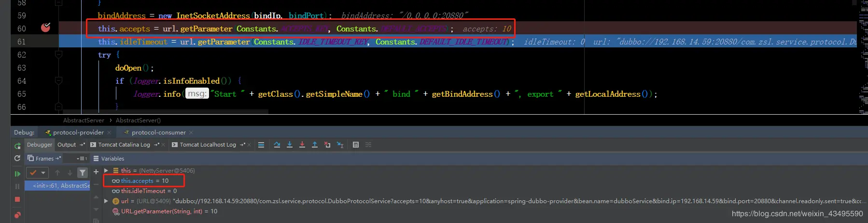Expand the 'url' variable node
The height and width of the screenshot is (223, 868).
click(106, 201)
